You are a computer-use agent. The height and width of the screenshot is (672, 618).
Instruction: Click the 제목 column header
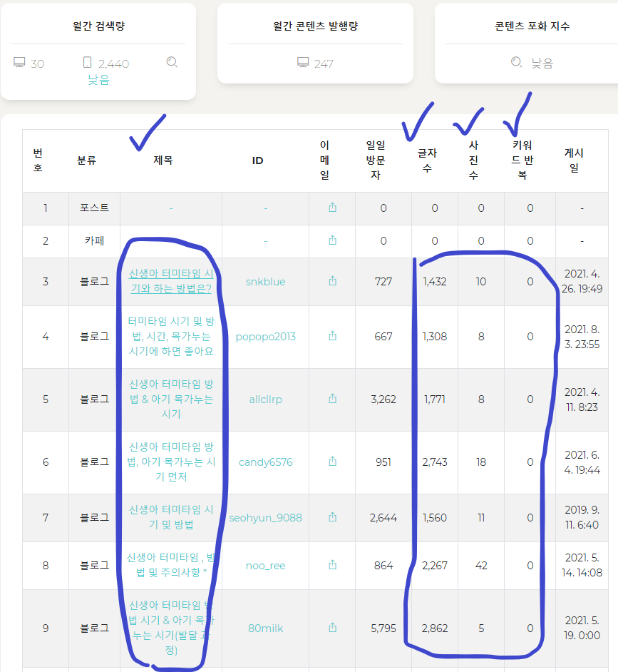point(163,161)
